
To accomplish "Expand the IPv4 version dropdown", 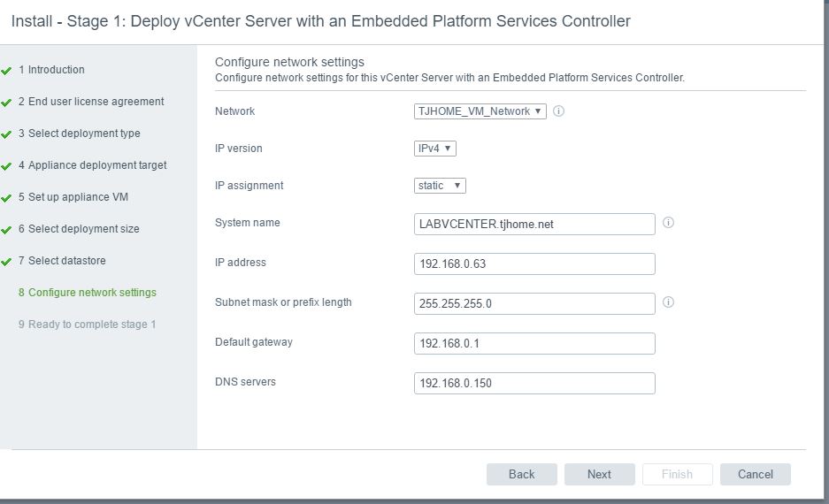I will pos(434,149).
